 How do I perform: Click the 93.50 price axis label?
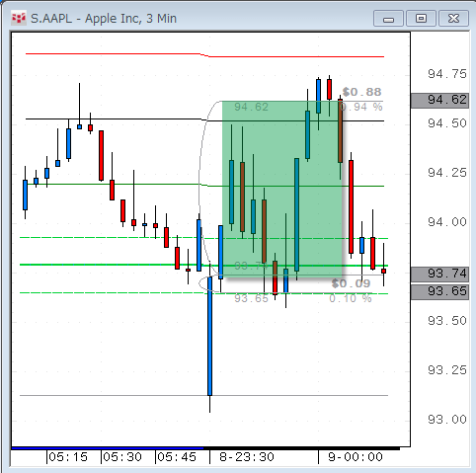coord(447,321)
